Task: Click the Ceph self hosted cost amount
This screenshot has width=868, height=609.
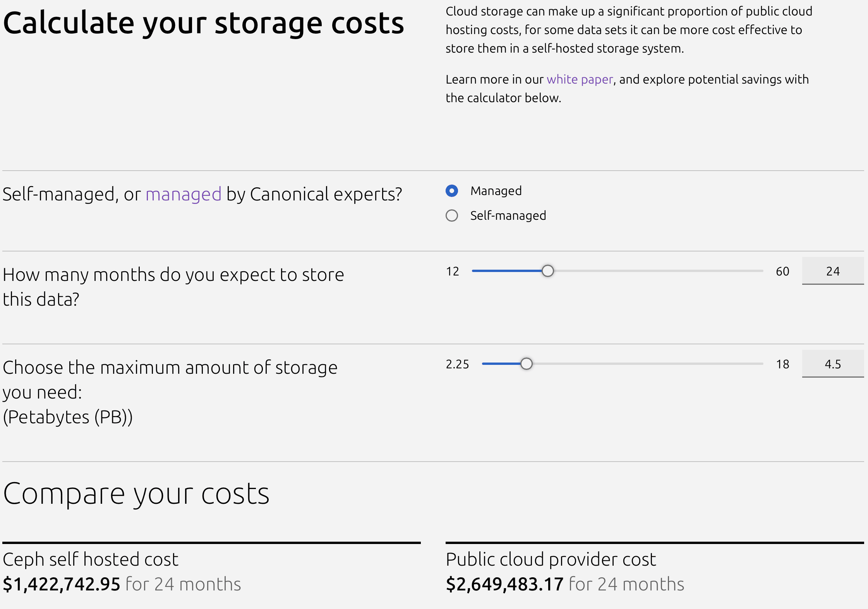Action: coord(62,584)
